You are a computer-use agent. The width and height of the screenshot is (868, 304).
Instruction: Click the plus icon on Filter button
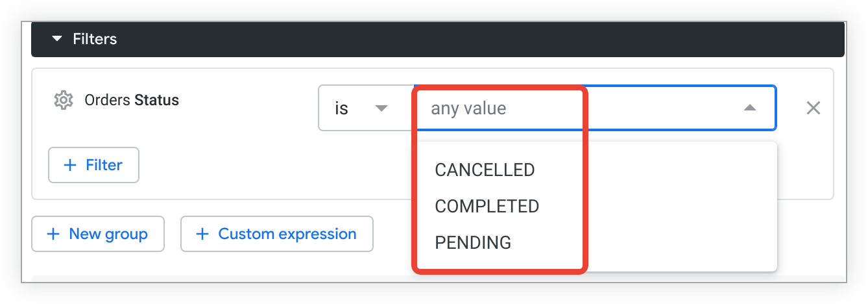69,165
